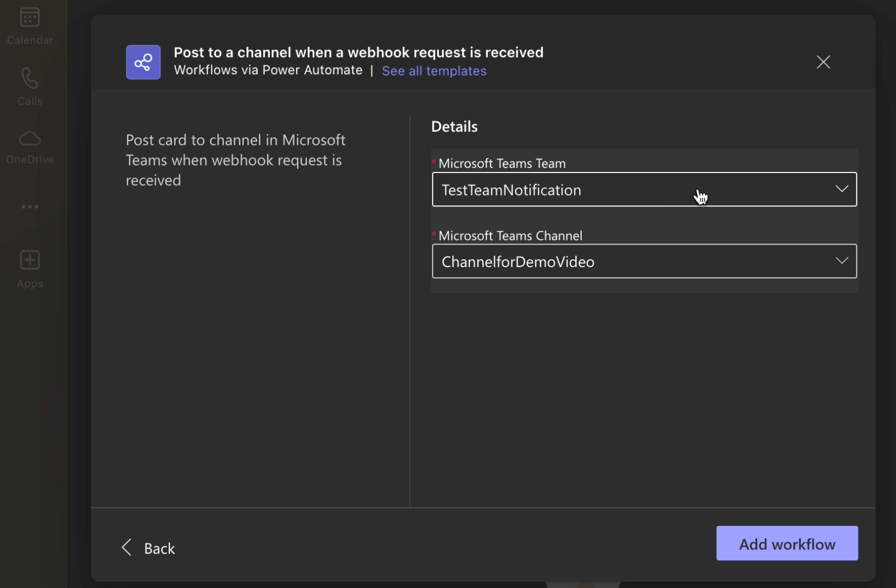Go back using the Back button
The height and width of the screenshot is (588, 896).
pyautogui.click(x=149, y=548)
